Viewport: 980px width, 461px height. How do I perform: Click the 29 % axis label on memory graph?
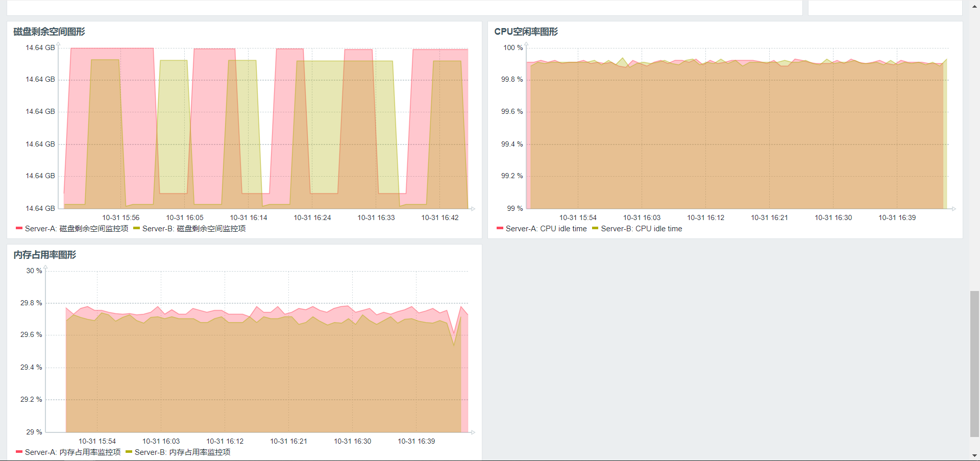tap(34, 432)
